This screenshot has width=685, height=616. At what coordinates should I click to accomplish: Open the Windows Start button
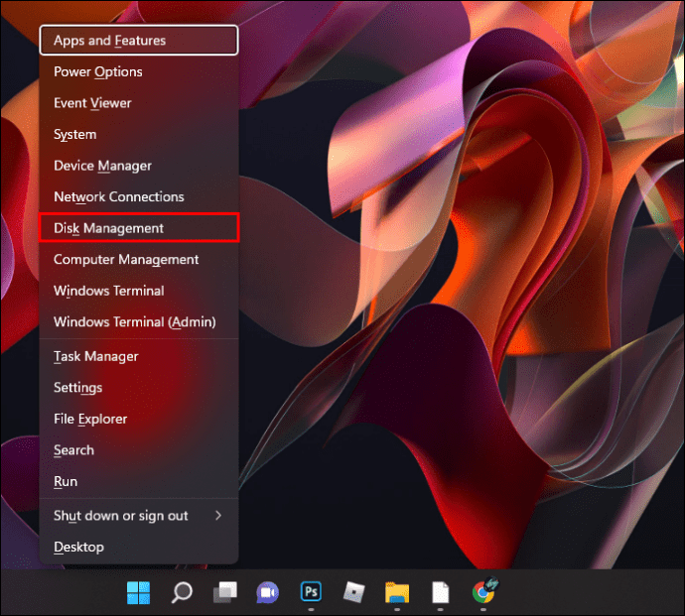[x=138, y=592]
